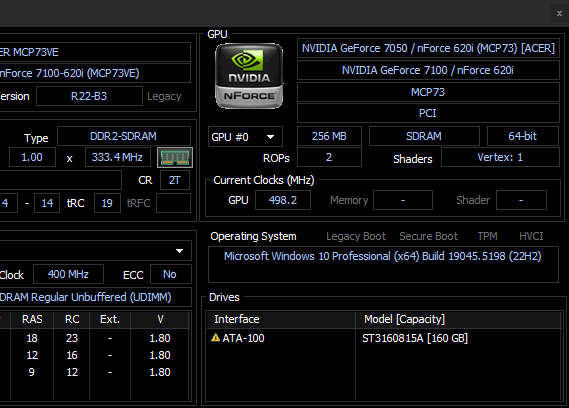This screenshot has width=569, height=408.
Task: Click the NVIDIA nForce logo
Action: 249,76
